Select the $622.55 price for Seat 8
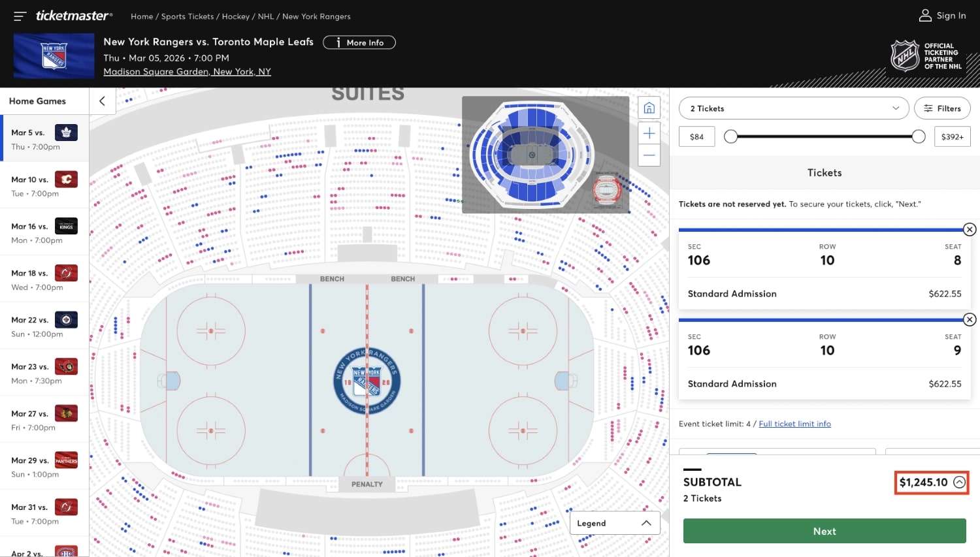The image size is (980, 557). click(945, 294)
